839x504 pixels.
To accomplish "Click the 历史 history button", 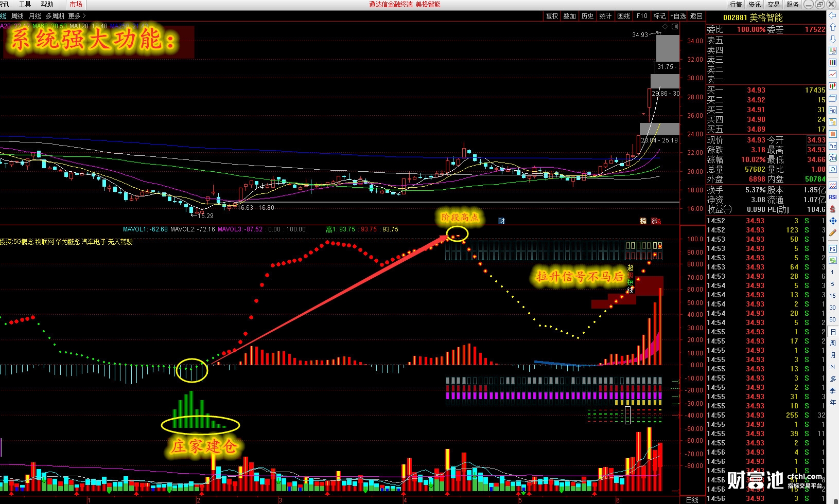I will 587,16.
